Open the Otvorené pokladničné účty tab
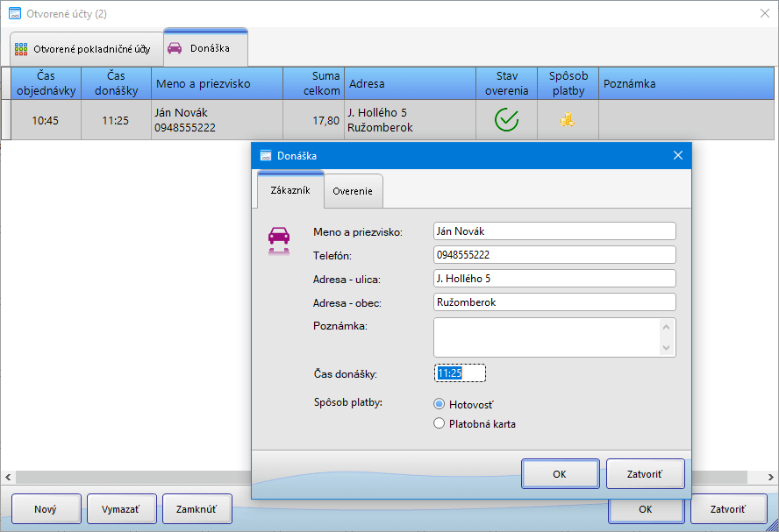The width and height of the screenshot is (779, 532). point(82,49)
